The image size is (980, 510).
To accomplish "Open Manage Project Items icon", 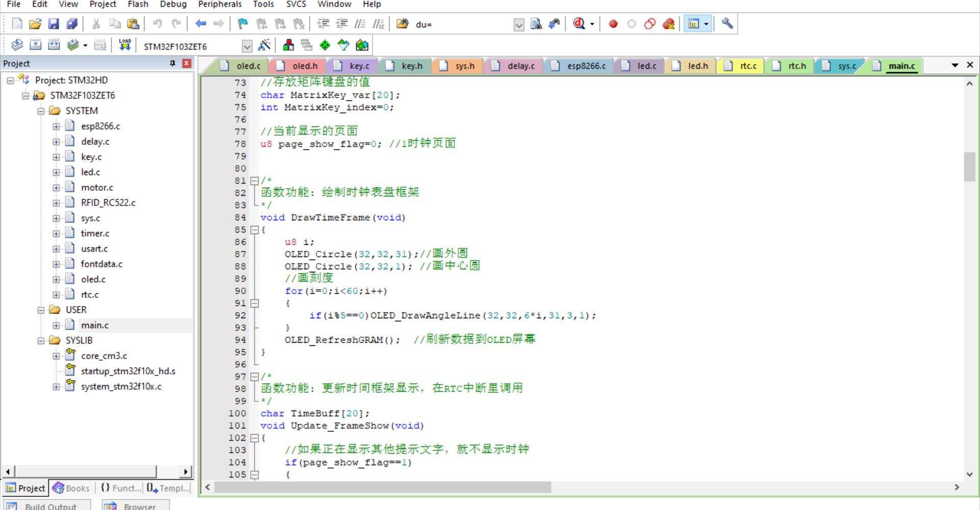I will pos(288,45).
